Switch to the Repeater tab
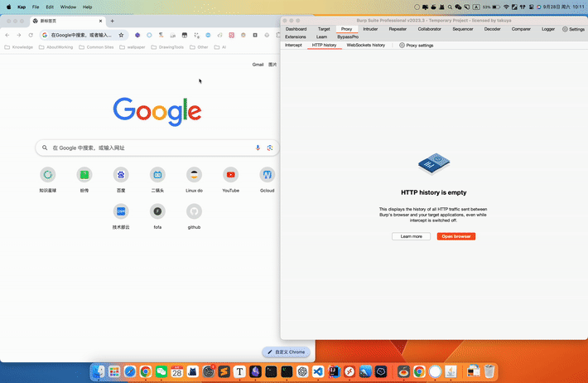This screenshot has width=588, height=383. pyautogui.click(x=398, y=29)
